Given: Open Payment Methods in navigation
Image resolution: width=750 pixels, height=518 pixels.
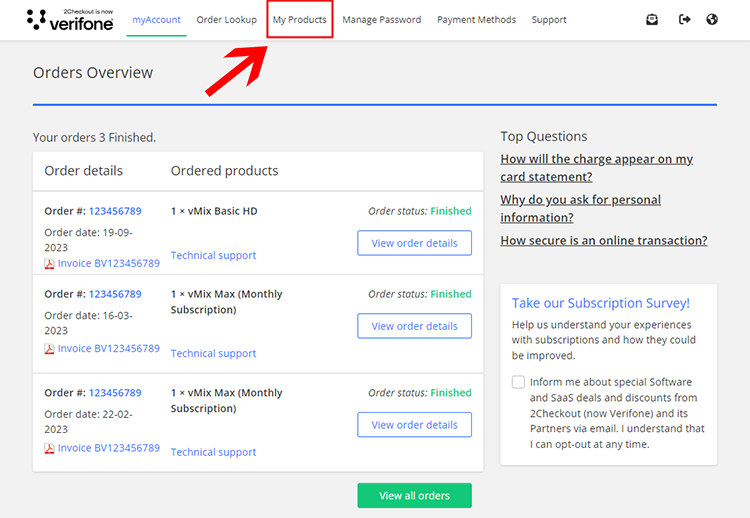Looking at the screenshot, I should (476, 19).
